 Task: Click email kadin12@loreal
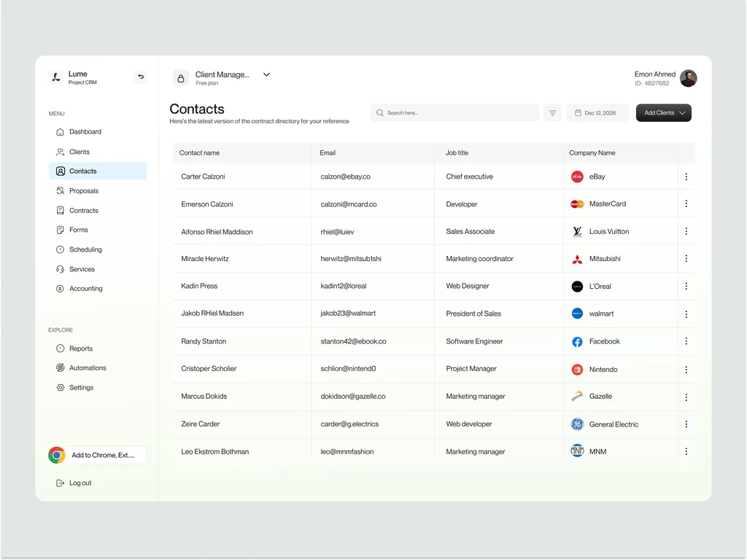344,286
